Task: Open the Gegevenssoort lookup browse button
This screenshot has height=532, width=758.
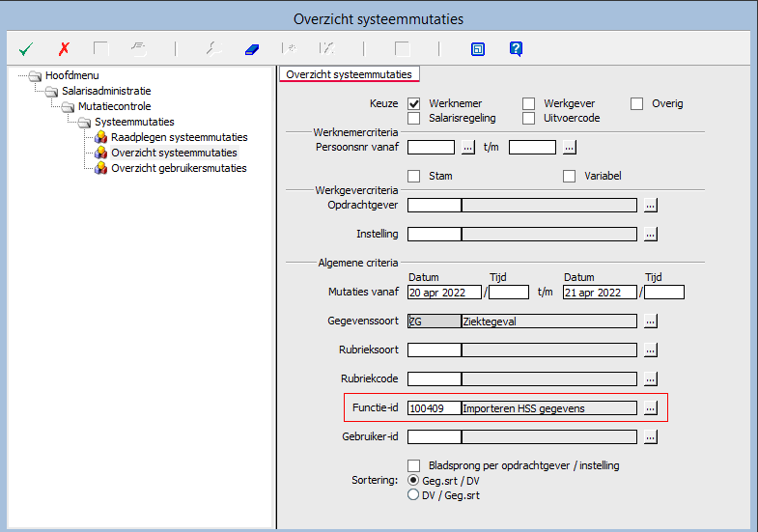Action: tap(651, 322)
